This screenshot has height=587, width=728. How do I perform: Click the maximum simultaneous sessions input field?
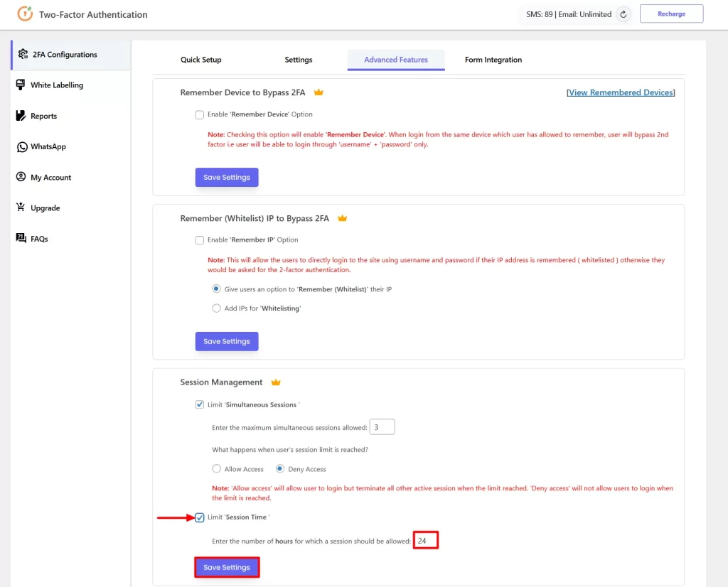[382, 427]
